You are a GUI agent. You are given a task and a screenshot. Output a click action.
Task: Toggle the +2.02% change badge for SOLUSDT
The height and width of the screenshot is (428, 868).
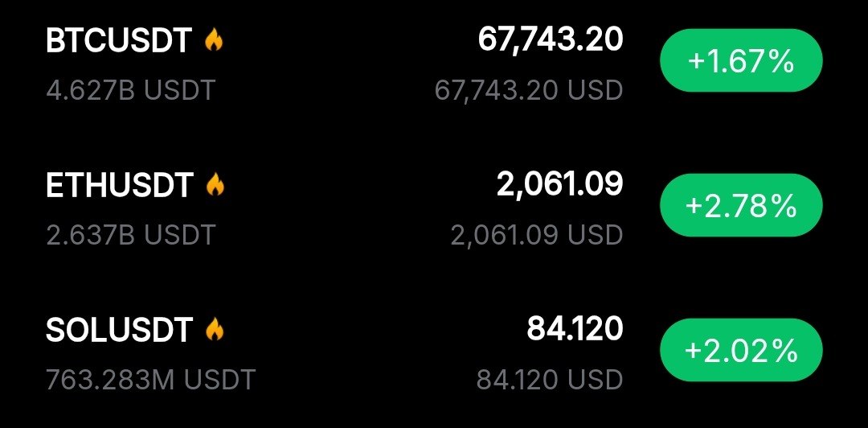(740, 351)
